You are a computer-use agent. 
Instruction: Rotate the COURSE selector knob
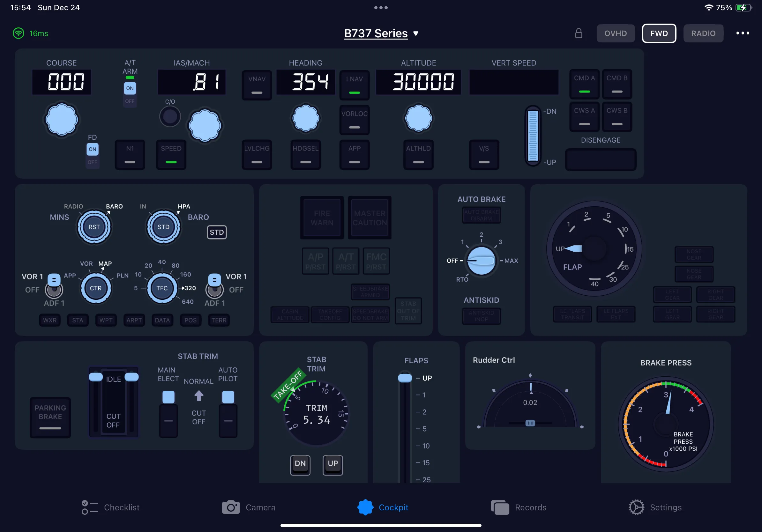pos(61,119)
